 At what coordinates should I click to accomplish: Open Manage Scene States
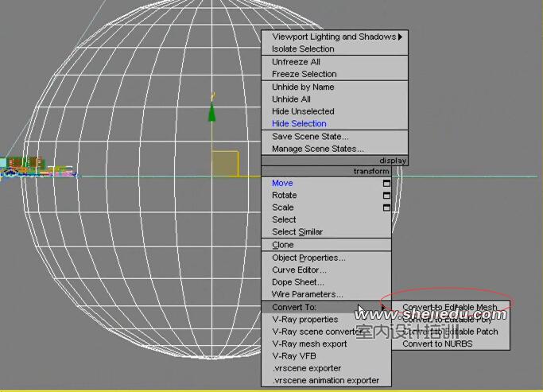coord(335,149)
